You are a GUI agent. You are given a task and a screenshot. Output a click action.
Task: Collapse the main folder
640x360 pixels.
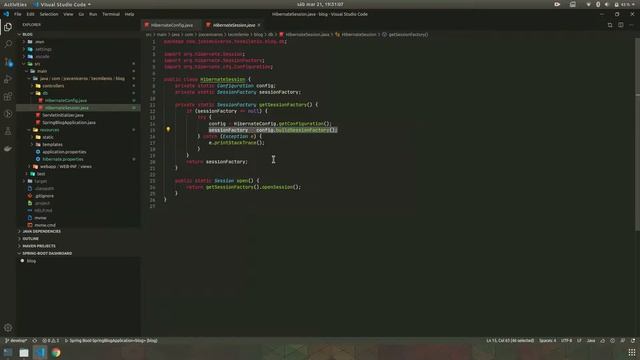(78, 71)
